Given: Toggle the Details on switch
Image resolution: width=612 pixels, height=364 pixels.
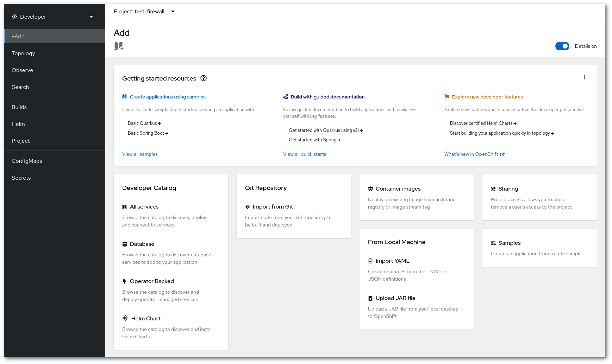Looking at the screenshot, I should coord(562,46).
